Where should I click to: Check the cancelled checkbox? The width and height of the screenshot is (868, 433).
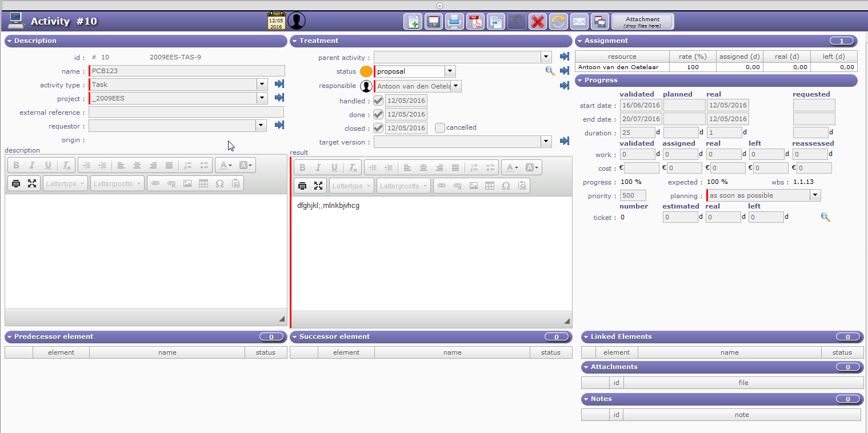439,128
